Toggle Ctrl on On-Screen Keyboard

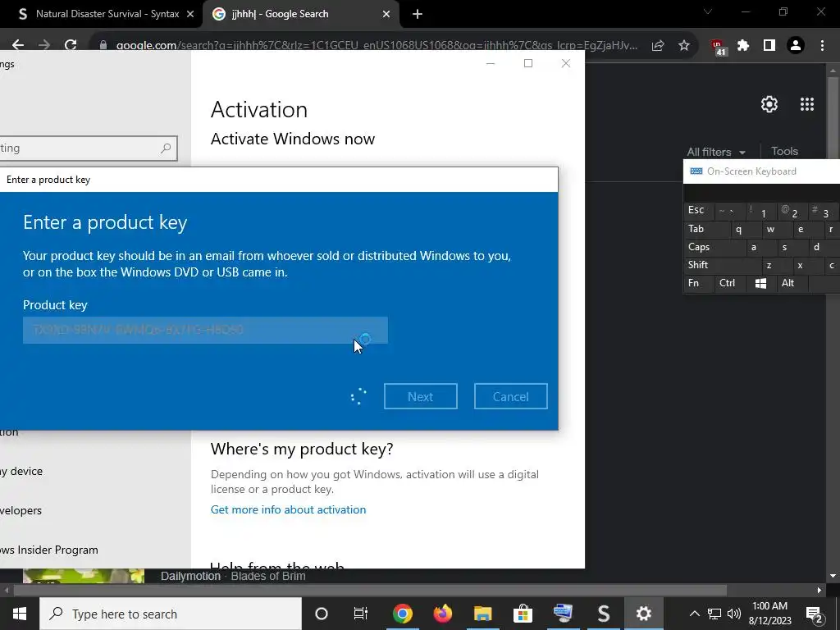729,283
